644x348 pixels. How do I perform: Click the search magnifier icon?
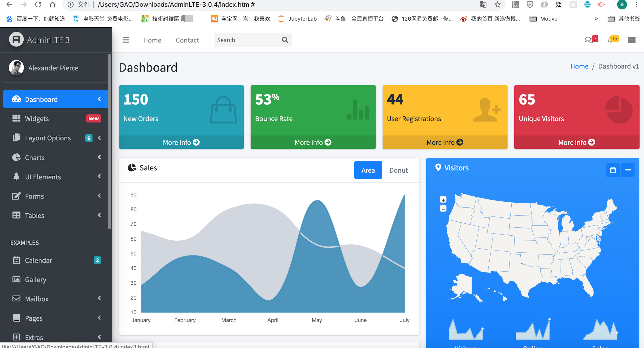tap(285, 40)
